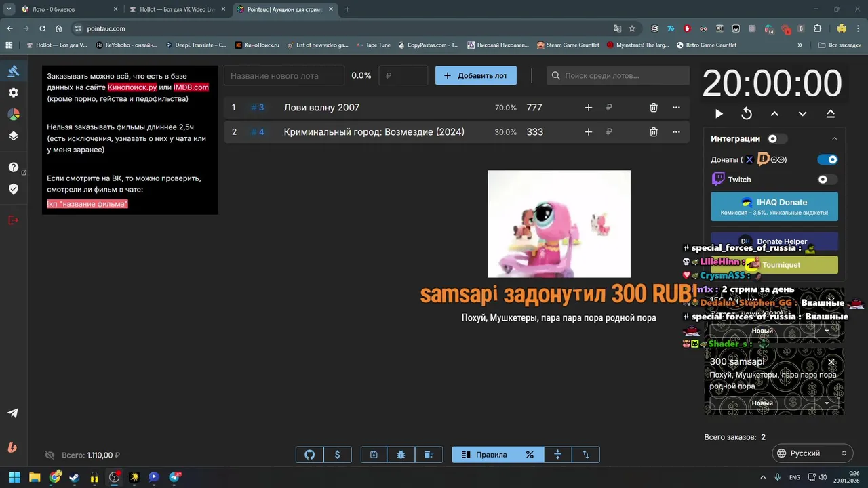Click the compact view icon in bottom toolbar
The image size is (868, 488).
coord(558,455)
